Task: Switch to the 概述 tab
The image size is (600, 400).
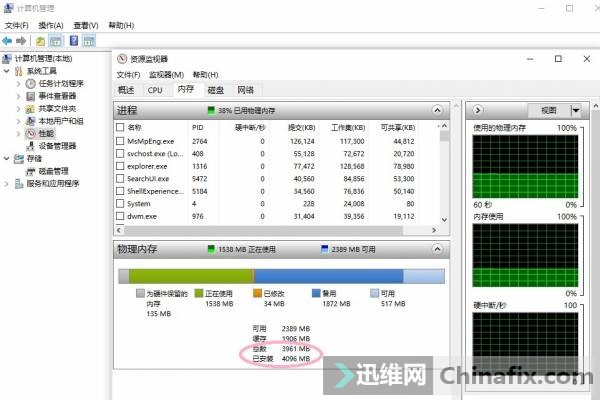Action: click(126, 90)
